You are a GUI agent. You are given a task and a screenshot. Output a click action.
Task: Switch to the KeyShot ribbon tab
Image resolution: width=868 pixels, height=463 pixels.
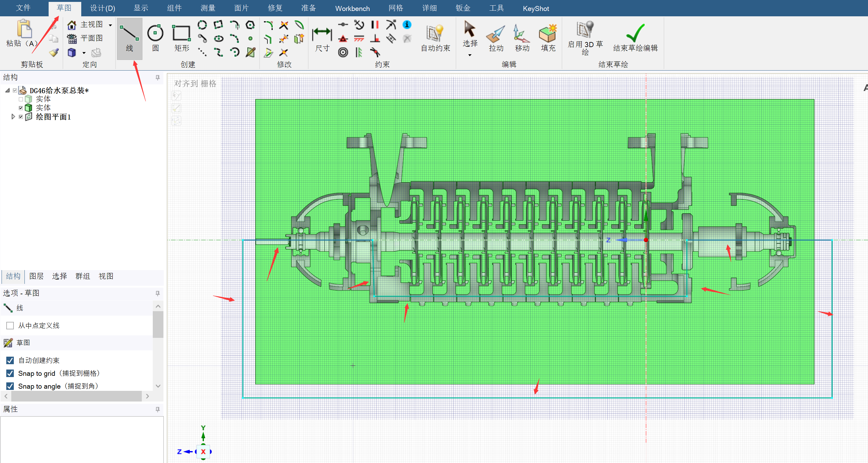[x=536, y=8]
